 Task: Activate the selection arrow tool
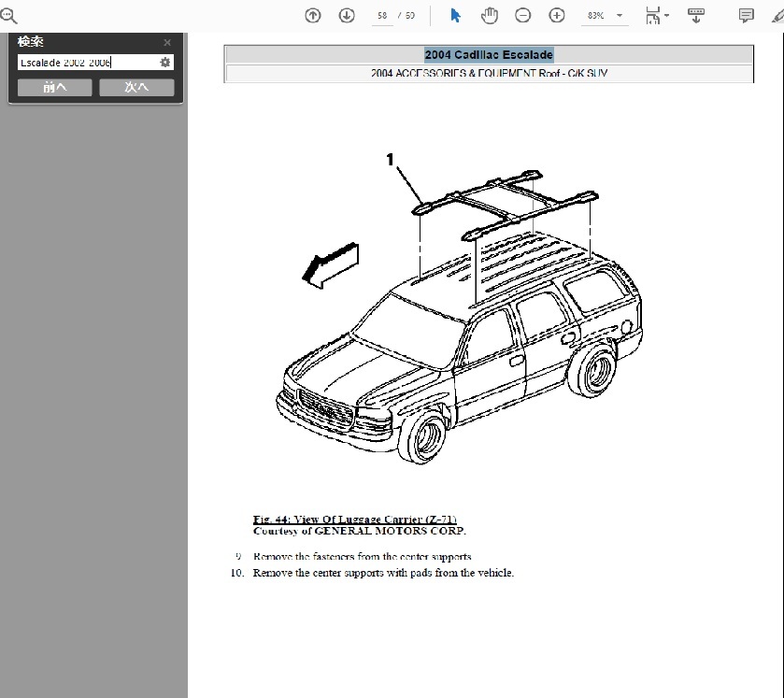click(455, 16)
